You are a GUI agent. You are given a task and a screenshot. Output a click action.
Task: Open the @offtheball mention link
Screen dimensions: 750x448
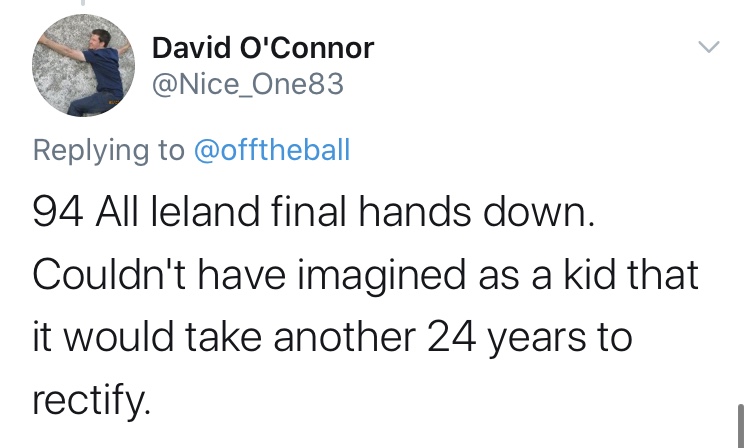point(272,150)
